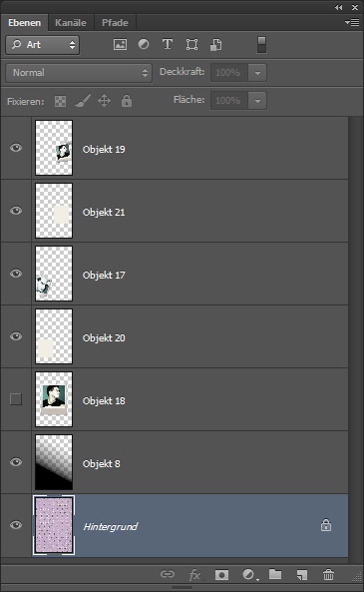Filter for text layers icon
364x592 pixels.
pyautogui.click(x=168, y=44)
